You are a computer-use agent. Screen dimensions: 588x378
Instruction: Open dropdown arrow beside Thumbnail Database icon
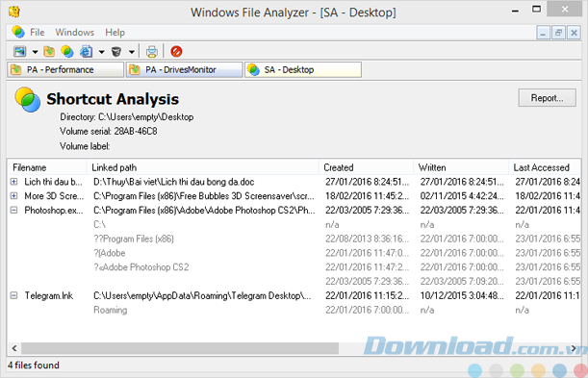35,52
